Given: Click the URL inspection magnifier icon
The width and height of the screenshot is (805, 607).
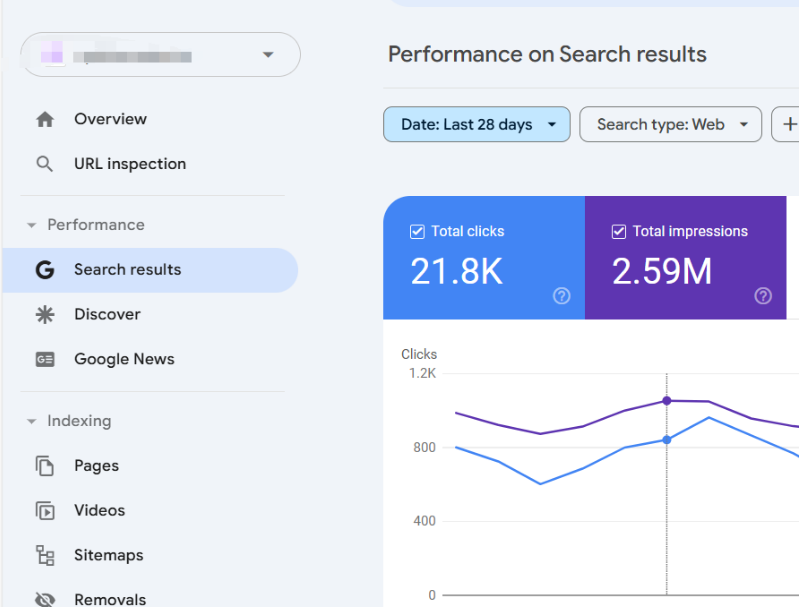Looking at the screenshot, I should coord(45,164).
